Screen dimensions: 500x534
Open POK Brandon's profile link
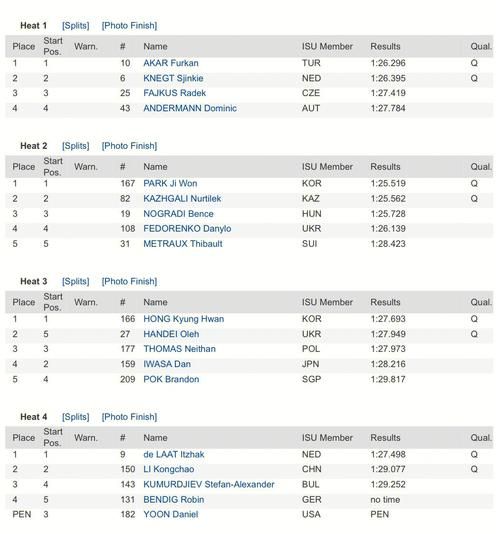pyautogui.click(x=171, y=379)
